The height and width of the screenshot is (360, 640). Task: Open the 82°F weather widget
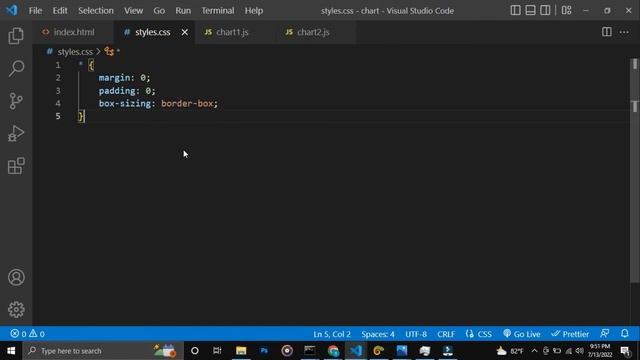click(510, 351)
